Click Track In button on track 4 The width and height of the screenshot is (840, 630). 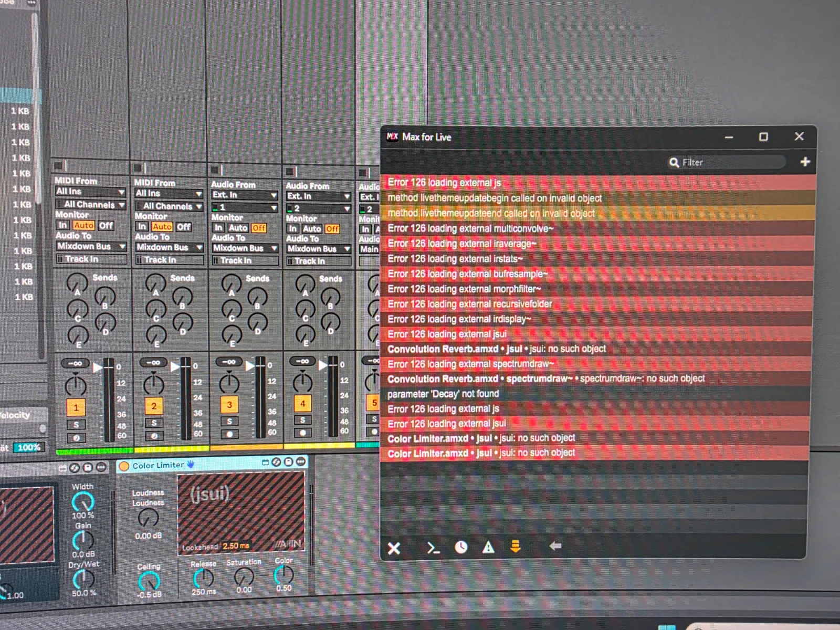(319, 261)
